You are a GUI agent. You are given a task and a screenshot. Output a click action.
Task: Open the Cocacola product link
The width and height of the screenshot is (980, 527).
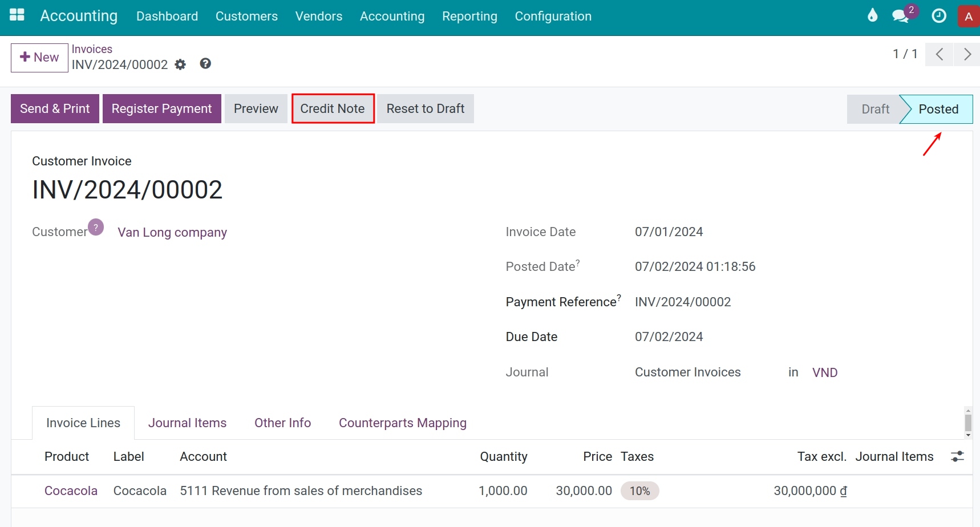point(71,490)
